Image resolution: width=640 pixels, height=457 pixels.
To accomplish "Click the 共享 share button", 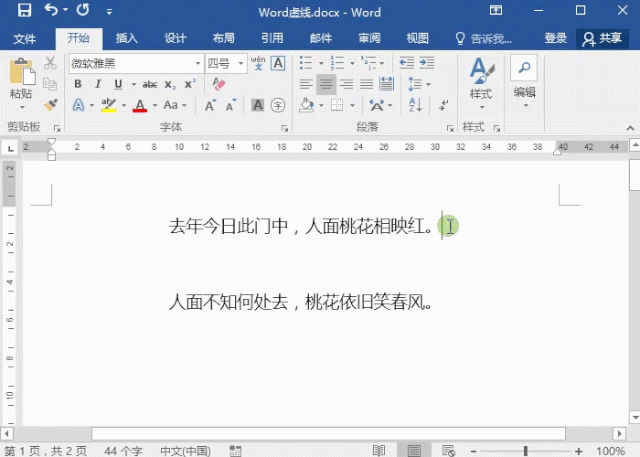I will coord(602,39).
